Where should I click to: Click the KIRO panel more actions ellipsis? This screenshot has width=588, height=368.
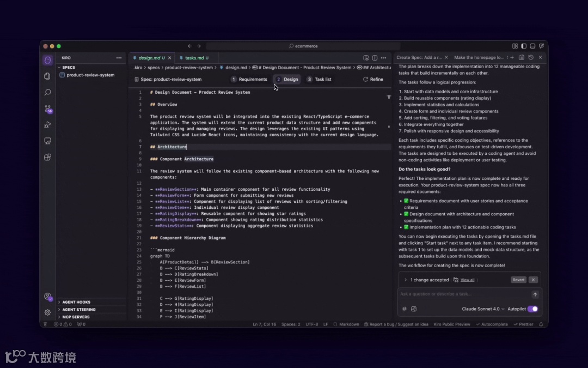(x=119, y=58)
